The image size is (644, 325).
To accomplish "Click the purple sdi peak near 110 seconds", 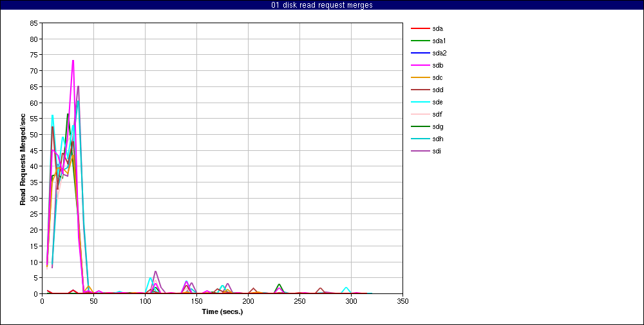I will point(155,271).
